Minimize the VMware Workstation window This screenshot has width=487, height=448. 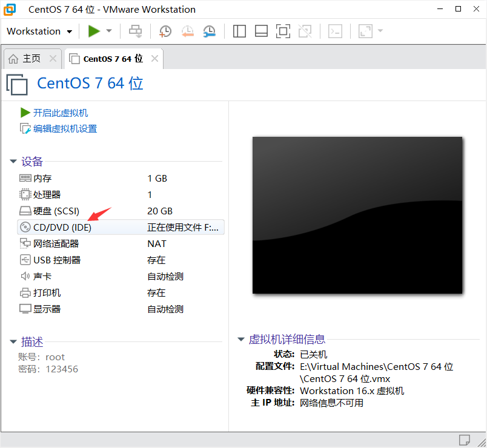pyautogui.click(x=440, y=9)
